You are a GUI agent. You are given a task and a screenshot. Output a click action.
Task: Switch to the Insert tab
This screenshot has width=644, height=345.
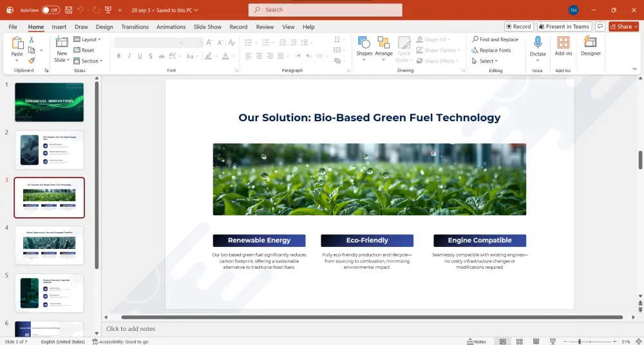tap(59, 26)
